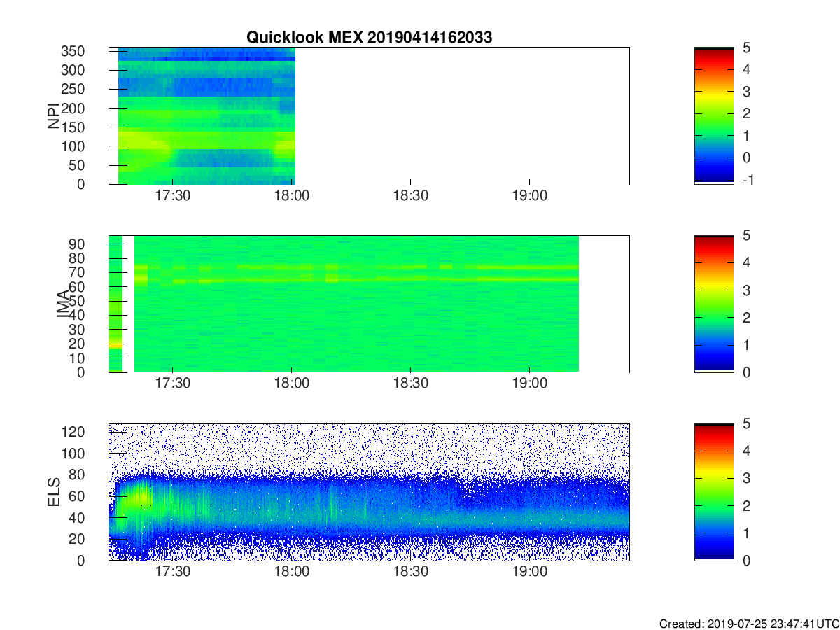Click the 17:30 label under IMA panel

[173, 384]
